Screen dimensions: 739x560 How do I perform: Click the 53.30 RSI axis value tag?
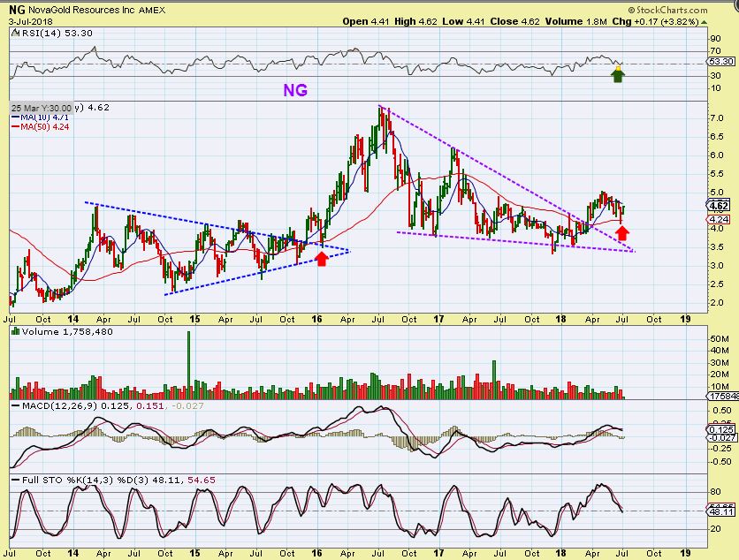pyautogui.click(x=721, y=61)
